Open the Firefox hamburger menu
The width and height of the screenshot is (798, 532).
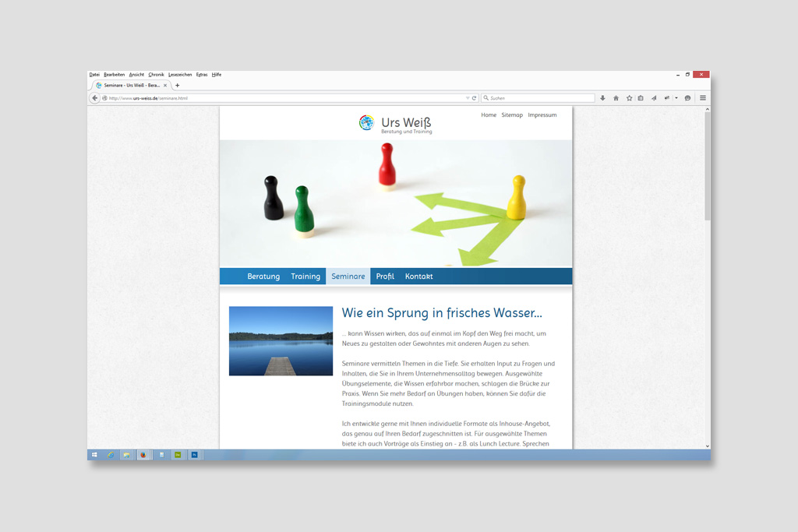(x=702, y=98)
